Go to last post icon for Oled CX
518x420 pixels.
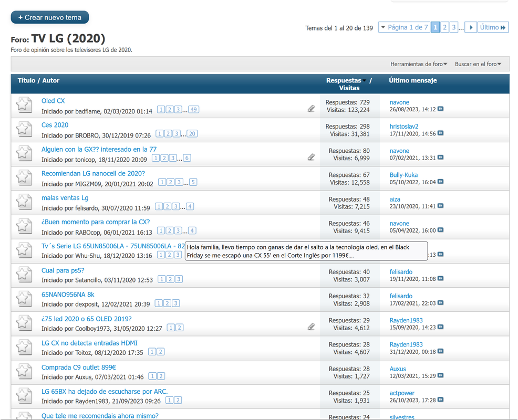(x=440, y=109)
